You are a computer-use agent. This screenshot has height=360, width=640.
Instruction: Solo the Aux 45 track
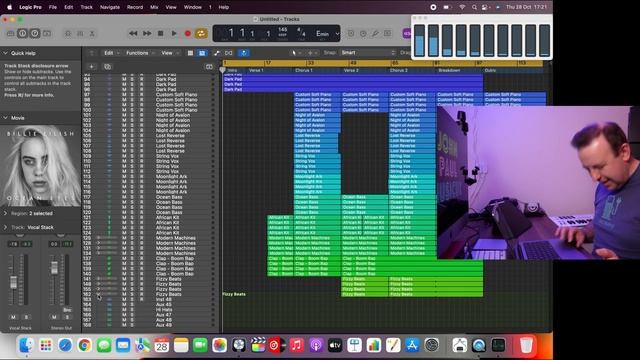coord(132,304)
